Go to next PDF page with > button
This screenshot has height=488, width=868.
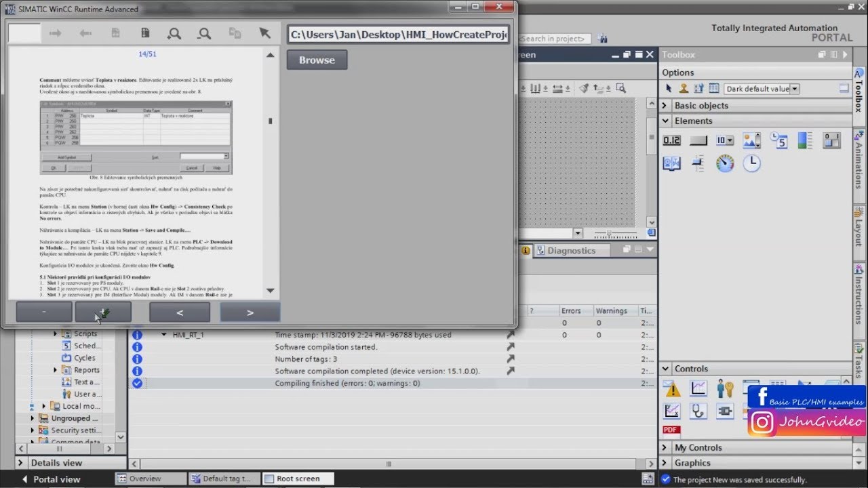(250, 312)
